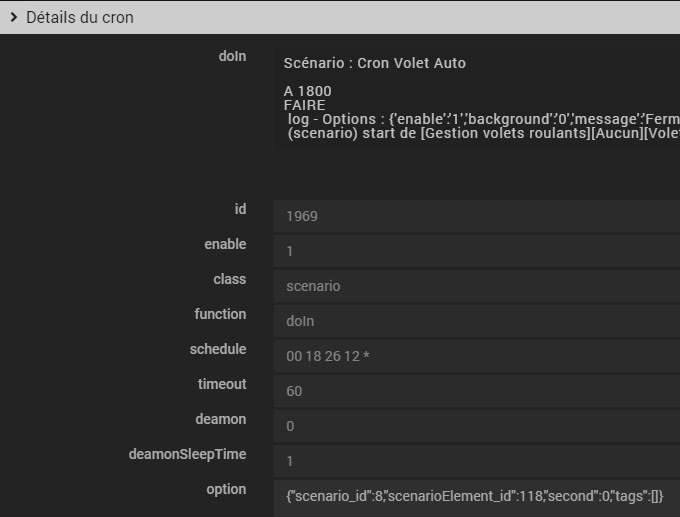This screenshot has height=517, width=680.
Task: Click the deamonSleepTime label
Action: coord(187,454)
